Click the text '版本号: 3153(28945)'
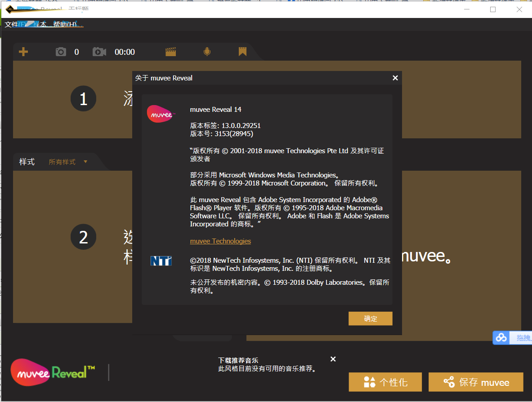532x402 pixels. click(x=222, y=133)
